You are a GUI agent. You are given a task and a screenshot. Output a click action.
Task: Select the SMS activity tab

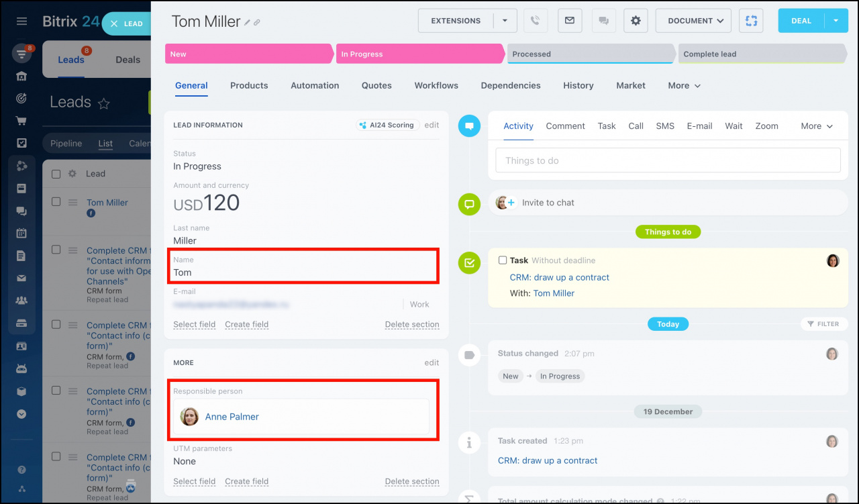(x=665, y=126)
